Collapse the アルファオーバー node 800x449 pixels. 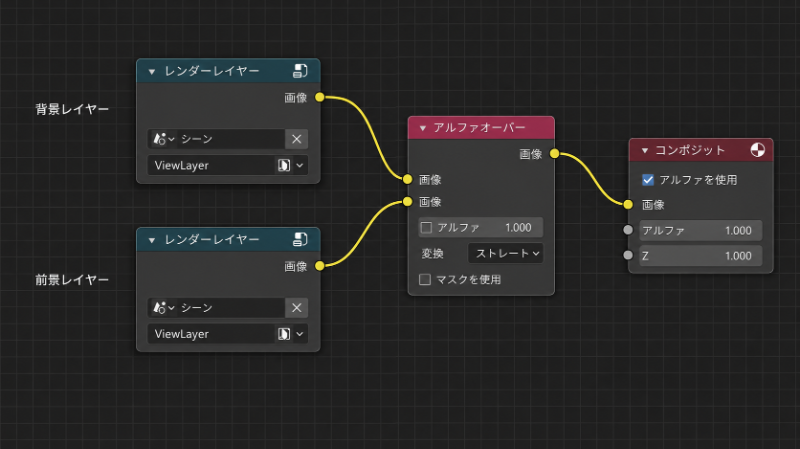(422, 128)
